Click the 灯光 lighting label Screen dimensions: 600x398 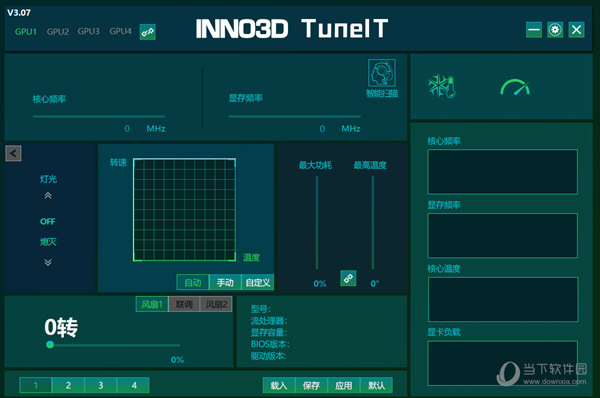click(48, 179)
